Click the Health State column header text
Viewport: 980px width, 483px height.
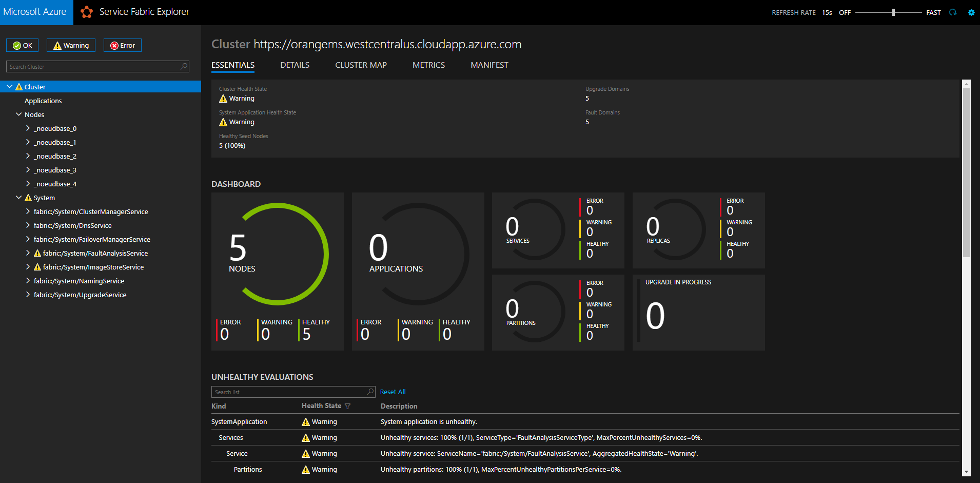tap(321, 405)
